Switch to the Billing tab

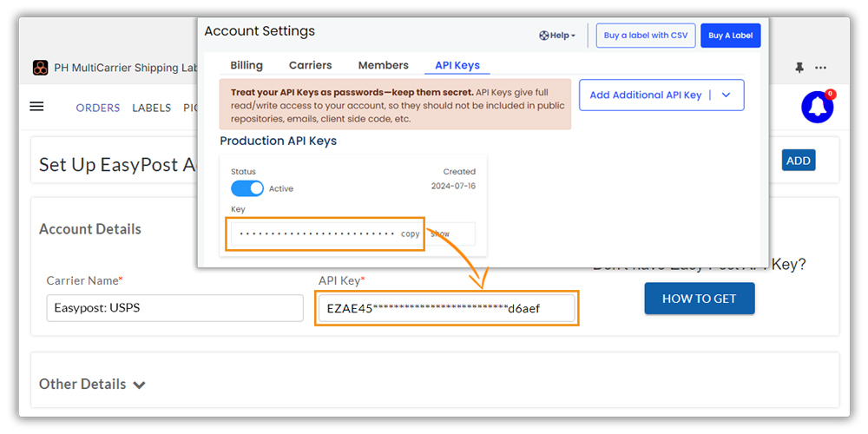click(x=247, y=65)
